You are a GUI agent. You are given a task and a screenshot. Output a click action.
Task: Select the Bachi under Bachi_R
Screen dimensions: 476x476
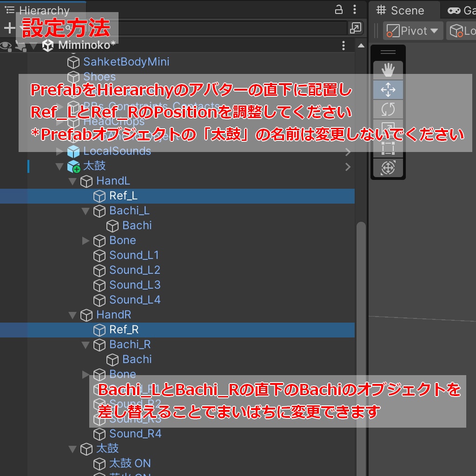tap(137, 359)
